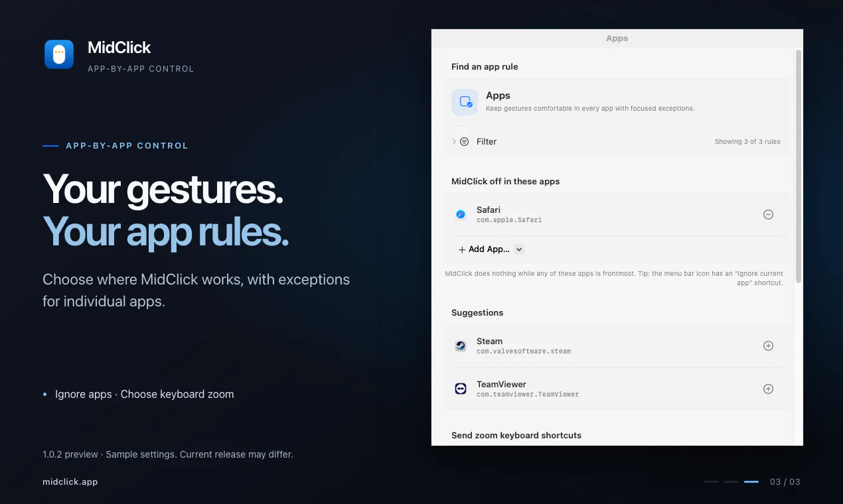This screenshot has width=843, height=504.
Task: Click 'Ignore apps · Choose keyboard zoom' bullet
Action: coord(144,394)
